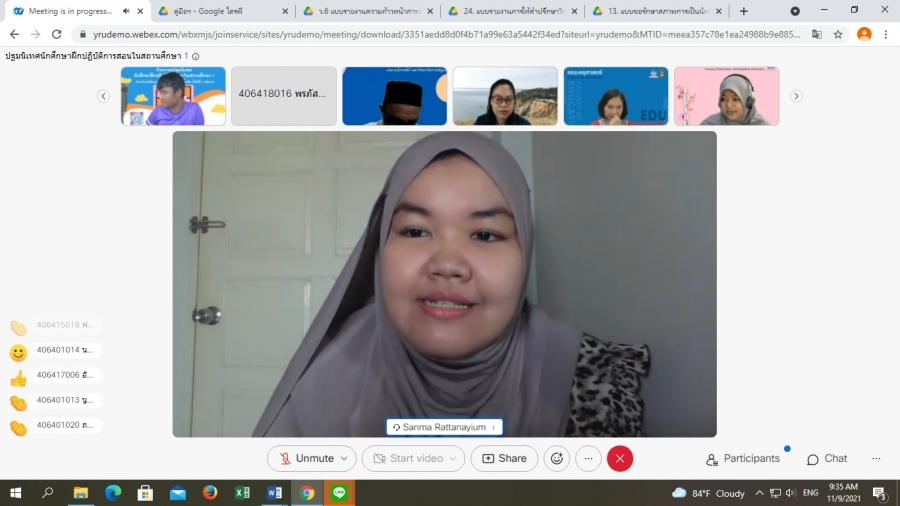Open the reactions emoji picker

coord(557,458)
